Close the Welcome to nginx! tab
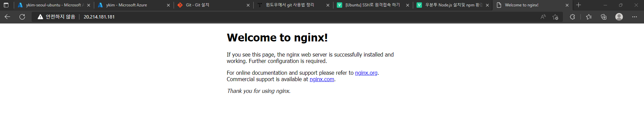This screenshot has width=644, height=135. [567, 5]
